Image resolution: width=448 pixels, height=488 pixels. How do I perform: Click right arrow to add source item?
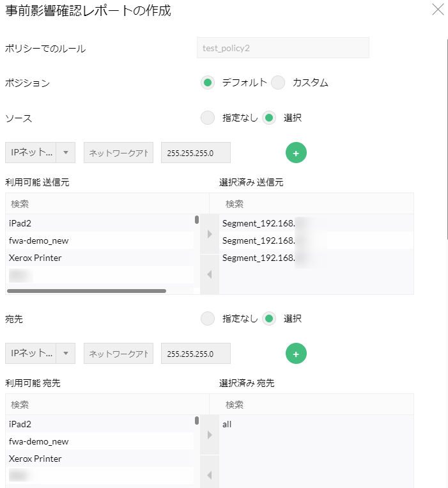[210, 234]
